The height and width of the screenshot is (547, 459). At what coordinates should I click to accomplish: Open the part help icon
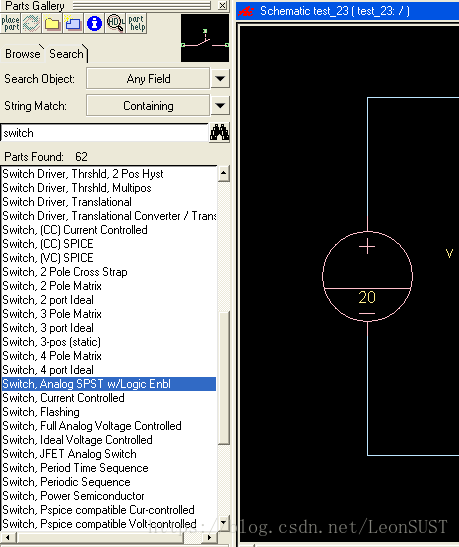[136, 23]
